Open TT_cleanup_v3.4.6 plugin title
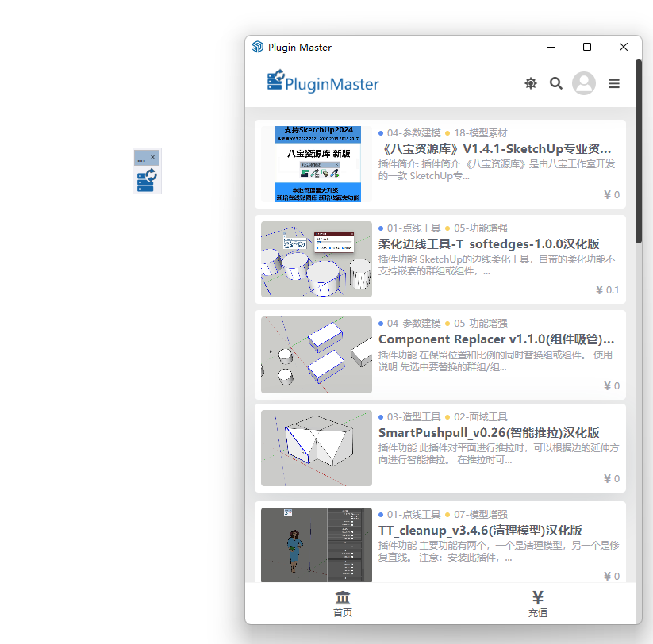This screenshot has height=644, width=653. (480, 530)
